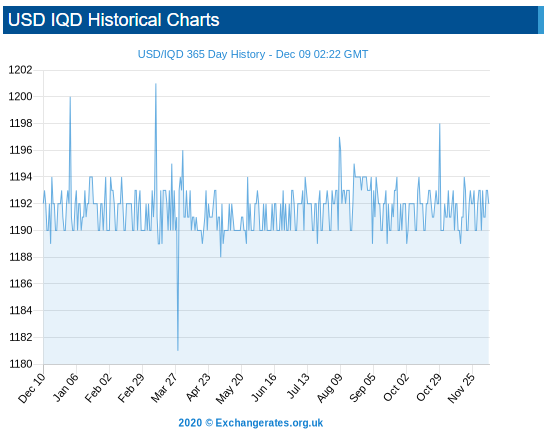544x436 pixels.
Task: Click the USD/IQD 365 Day History title
Action: [x=253, y=54]
